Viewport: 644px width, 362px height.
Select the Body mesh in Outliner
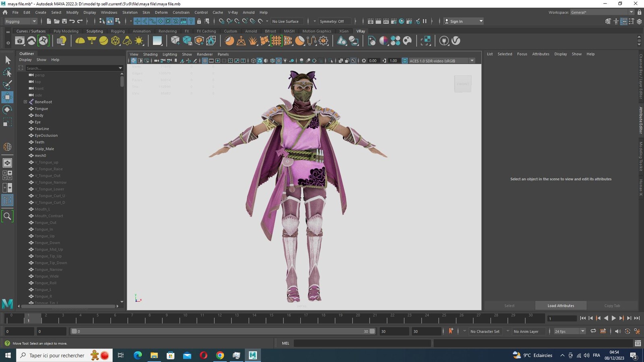(39, 115)
